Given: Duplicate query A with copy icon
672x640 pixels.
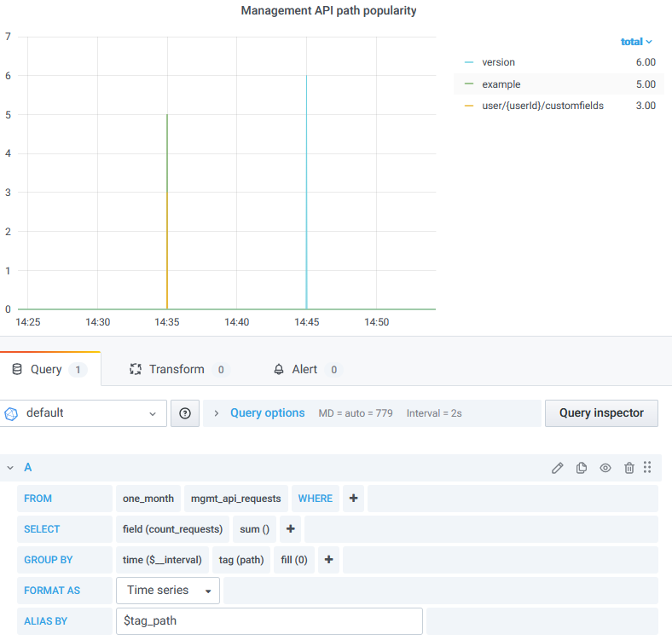Looking at the screenshot, I should pyautogui.click(x=582, y=468).
